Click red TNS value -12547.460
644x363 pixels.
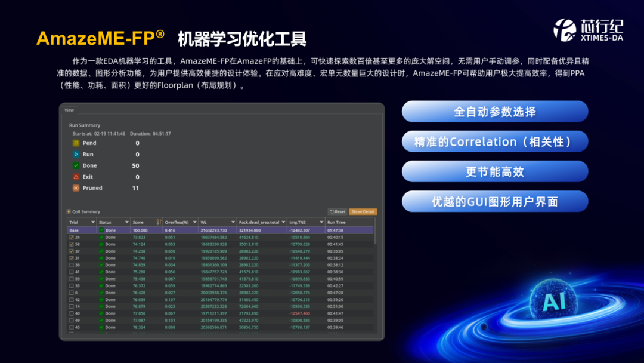pos(299,313)
